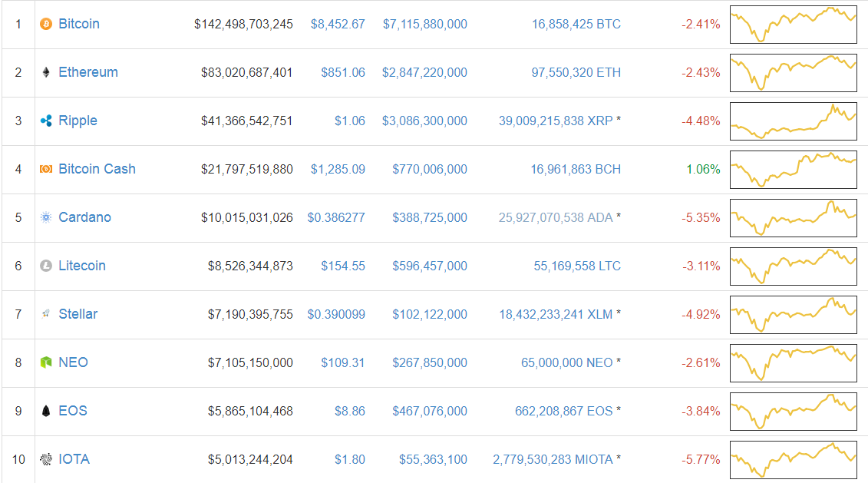The image size is (868, 483).
Task: Open the Bitcoin Cash page link
Action: (x=97, y=169)
